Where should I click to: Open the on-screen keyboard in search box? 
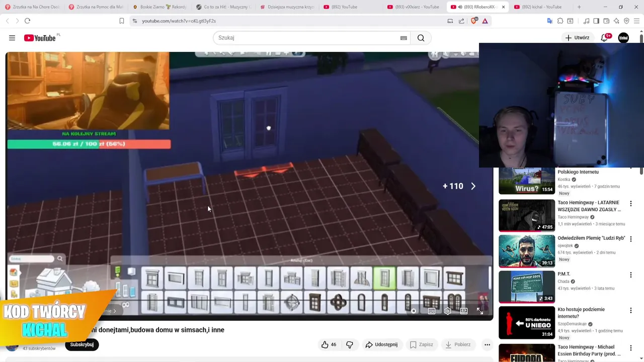(404, 38)
